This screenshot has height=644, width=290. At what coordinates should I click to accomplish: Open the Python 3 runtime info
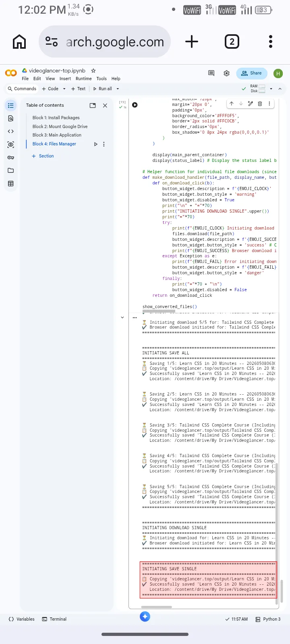pyautogui.click(x=268, y=619)
